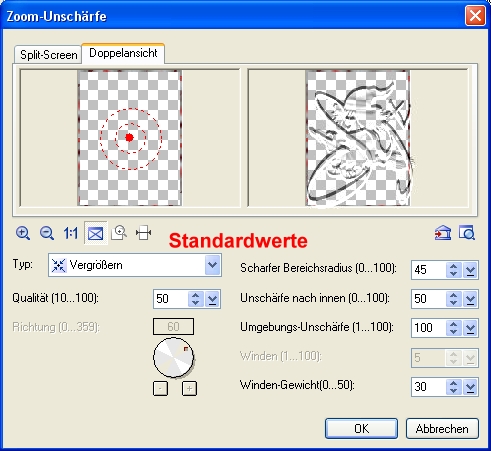The image size is (491, 451).
Task: Click the blurred result preview image
Action: click(358, 138)
